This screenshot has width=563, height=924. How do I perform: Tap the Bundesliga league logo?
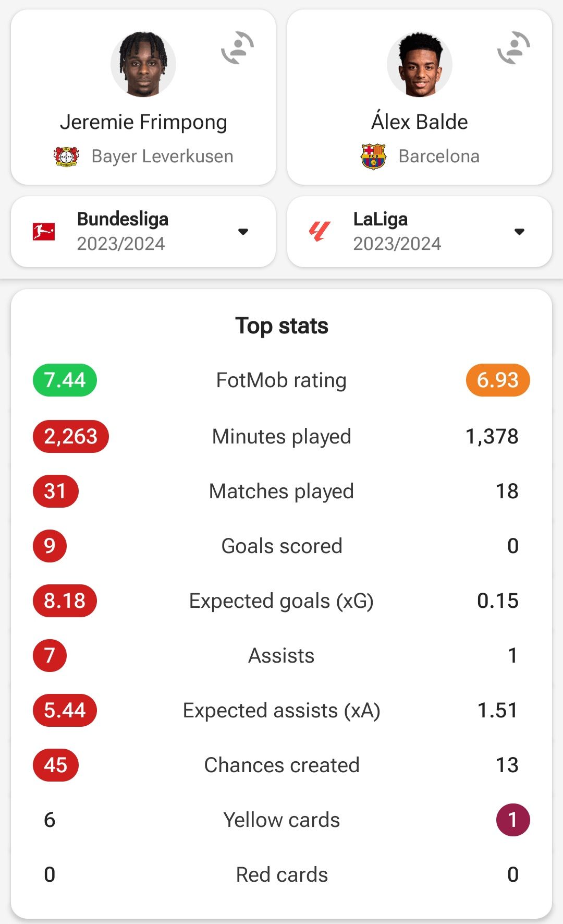[44, 232]
